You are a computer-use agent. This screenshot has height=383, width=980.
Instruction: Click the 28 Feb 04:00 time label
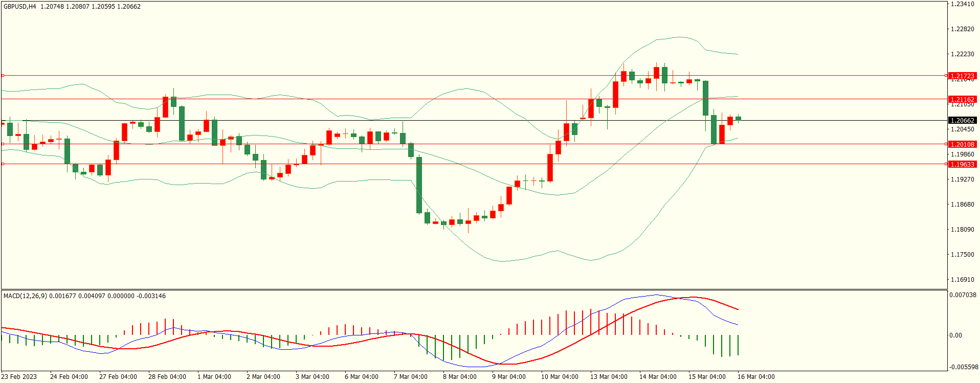167,377
